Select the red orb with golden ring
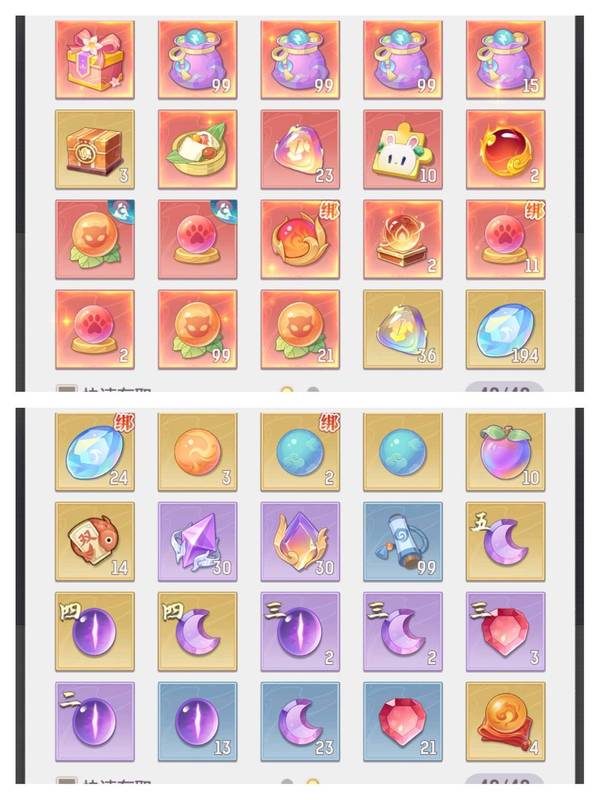The height and width of the screenshot is (800, 600). (506, 149)
